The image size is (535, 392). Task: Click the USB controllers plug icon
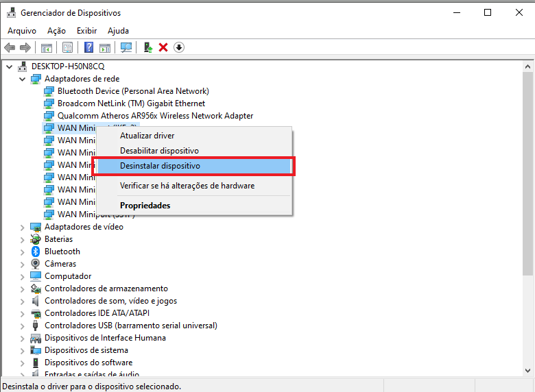35,326
